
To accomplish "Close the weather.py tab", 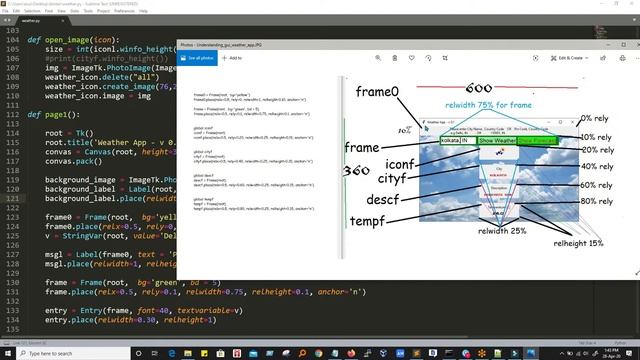I will point(62,20).
